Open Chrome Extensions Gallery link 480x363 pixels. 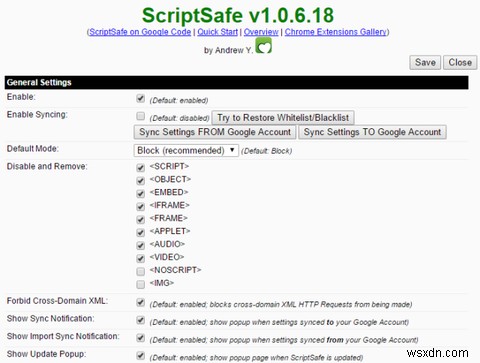click(336, 32)
